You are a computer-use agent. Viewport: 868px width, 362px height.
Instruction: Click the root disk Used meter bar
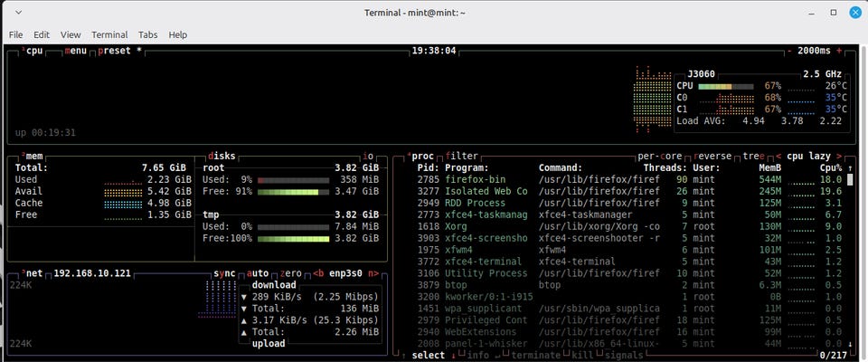[x=293, y=179]
